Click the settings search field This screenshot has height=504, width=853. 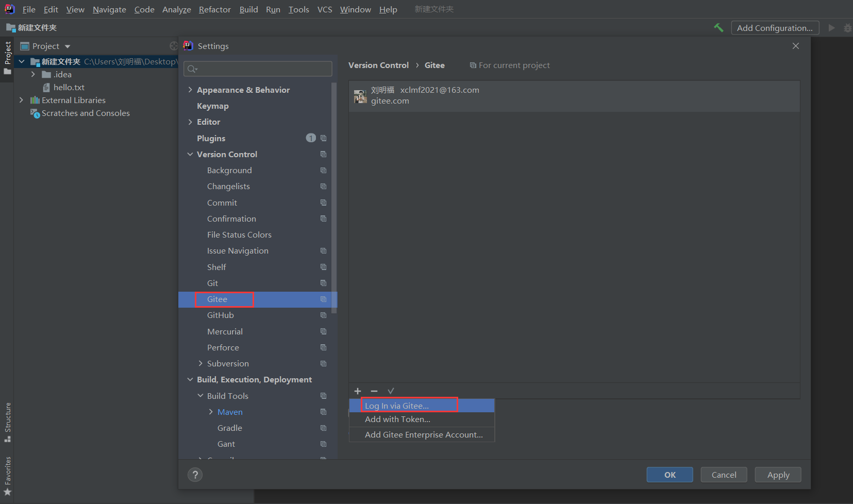pos(258,69)
